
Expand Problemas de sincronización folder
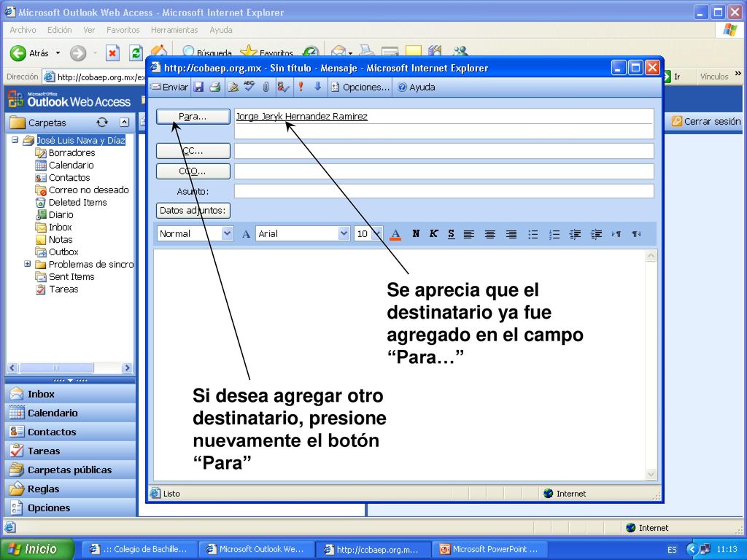click(28, 264)
